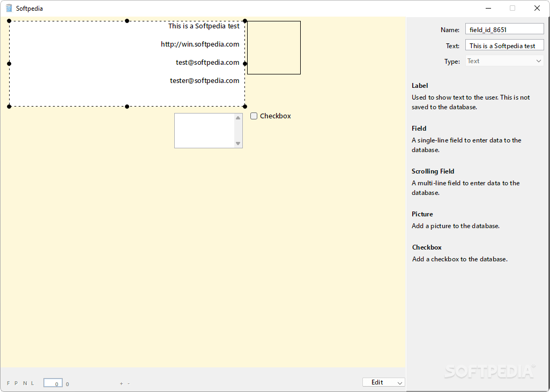Click the bottom-center resize handle of selection
Viewport: 550px width, 392px height.
pyautogui.click(x=127, y=107)
